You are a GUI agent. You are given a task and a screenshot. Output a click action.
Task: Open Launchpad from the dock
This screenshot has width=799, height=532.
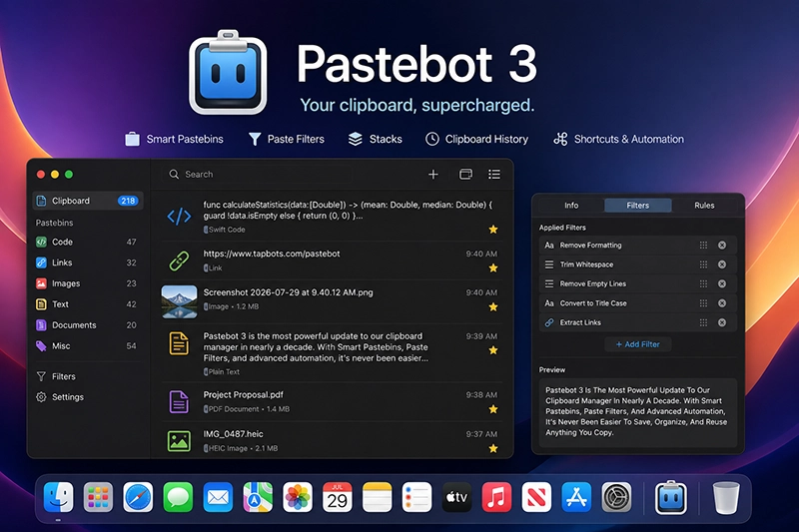click(x=98, y=497)
